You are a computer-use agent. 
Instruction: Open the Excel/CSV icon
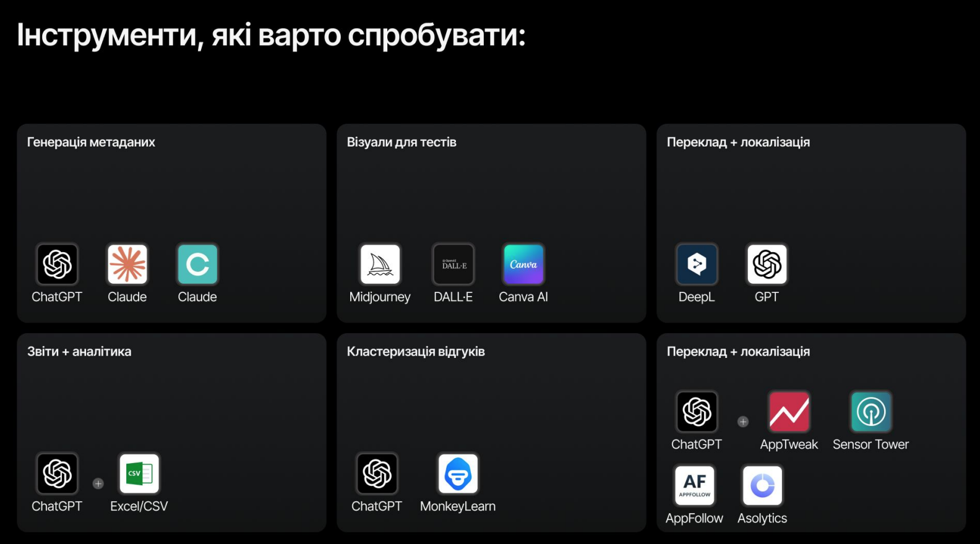pos(139,474)
